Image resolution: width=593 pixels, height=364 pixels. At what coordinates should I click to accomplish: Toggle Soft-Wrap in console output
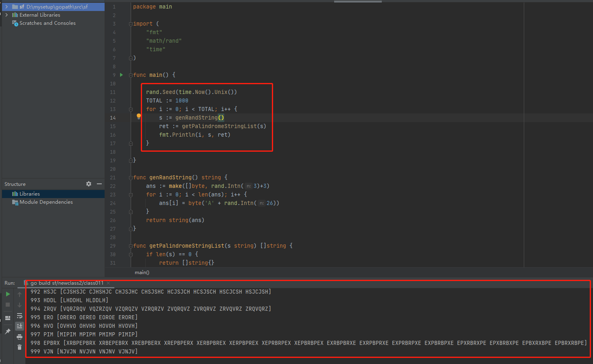20,316
